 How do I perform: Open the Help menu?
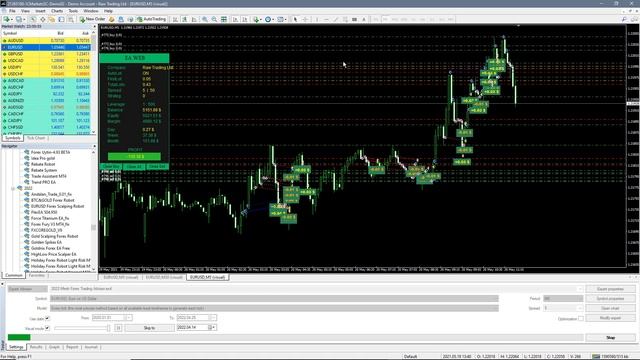click(x=108, y=11)
